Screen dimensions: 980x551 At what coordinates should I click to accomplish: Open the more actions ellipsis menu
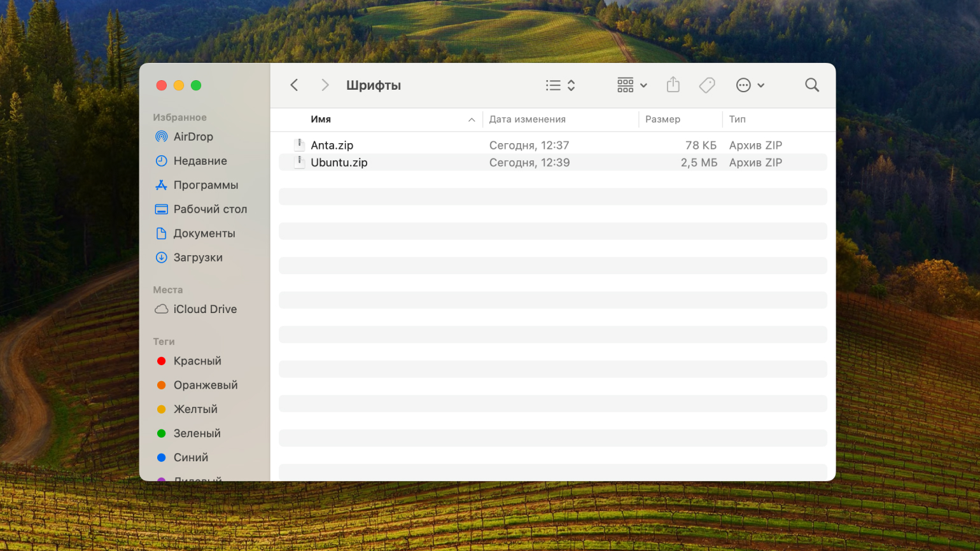tap(750, 85)
